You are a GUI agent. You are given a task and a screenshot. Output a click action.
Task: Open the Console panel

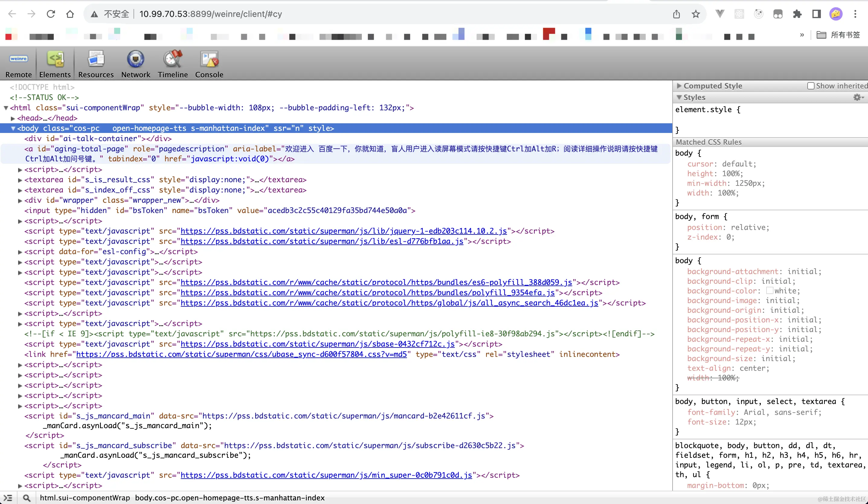tap(209, 64)
